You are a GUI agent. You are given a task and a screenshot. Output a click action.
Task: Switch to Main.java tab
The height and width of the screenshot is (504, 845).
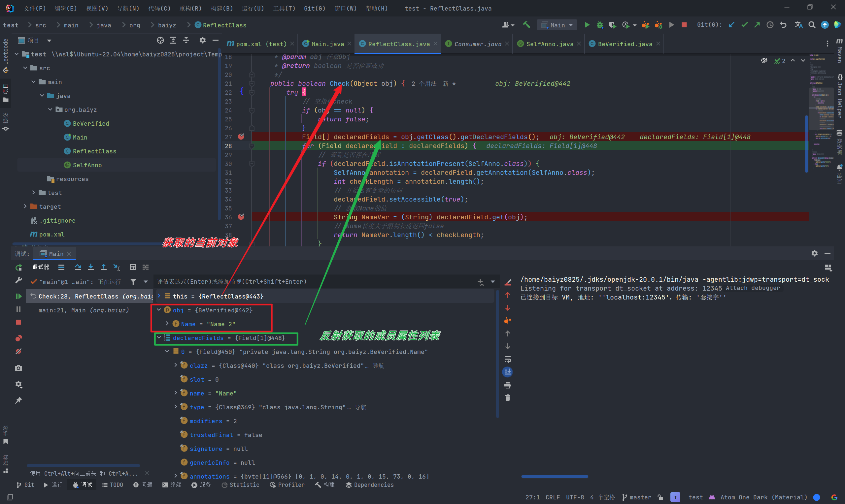(x=327, y=44)
